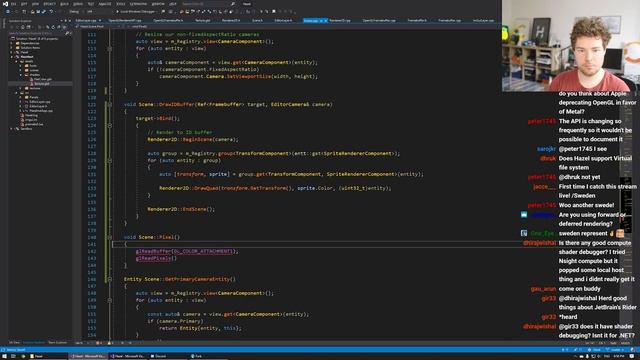The image size is (640, 360).
Task: Open the Windows Start menu
Action: click(4, 356)
